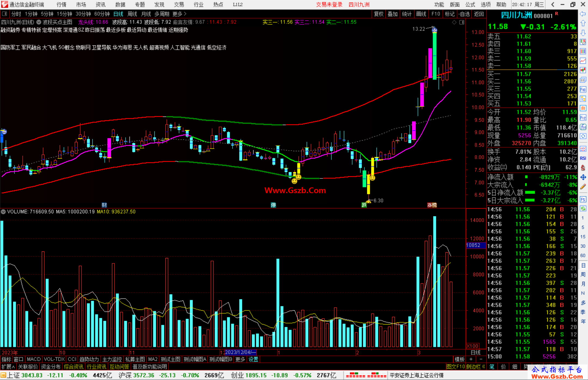The image size is (588, 380).
Task: Collapse the 侧边栏 sidebar
Action: 476,367
